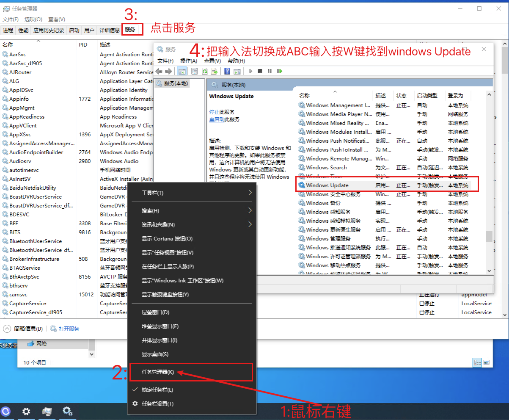Image resolution: width=509 pixels, height=420 pixels.
Task: Switch to the 进程 tab
Action: coord(8,30)
